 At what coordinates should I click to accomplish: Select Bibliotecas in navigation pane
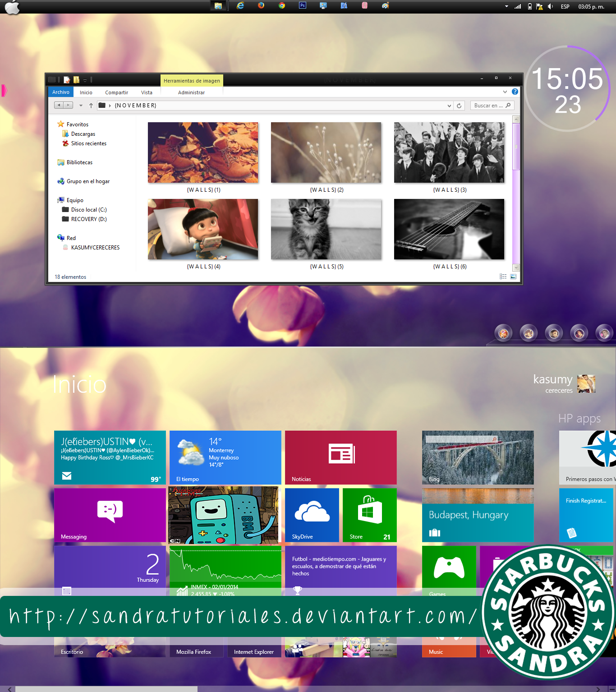point(79,162)
